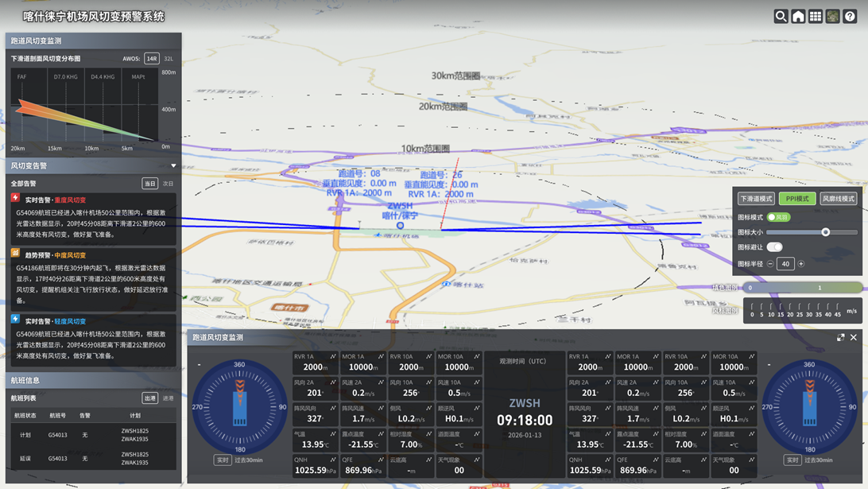Go to home view icon
Viewport: 868px width, 489px height.
(x=798, y=16)
